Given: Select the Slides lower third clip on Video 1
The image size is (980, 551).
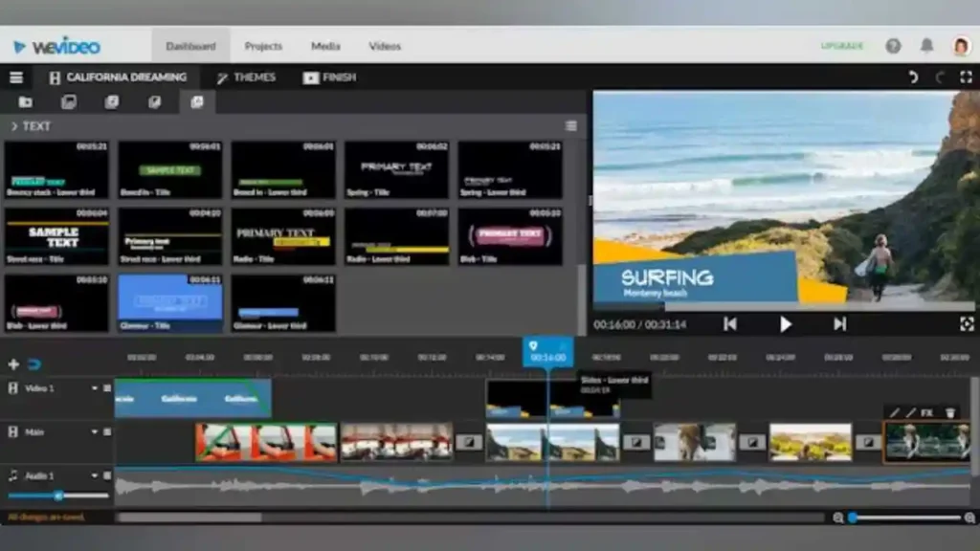Looking at the screenshot, I should pyautogui.click(x=552, y=399).
